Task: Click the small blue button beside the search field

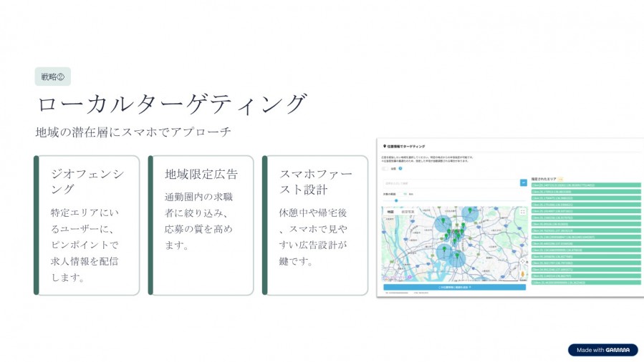Action: point(523,183)
